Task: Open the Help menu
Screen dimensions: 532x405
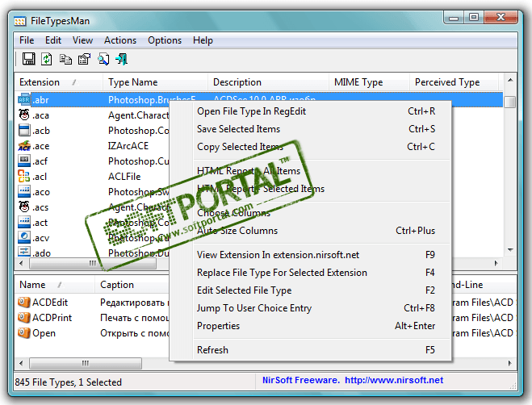Action: 203,40
